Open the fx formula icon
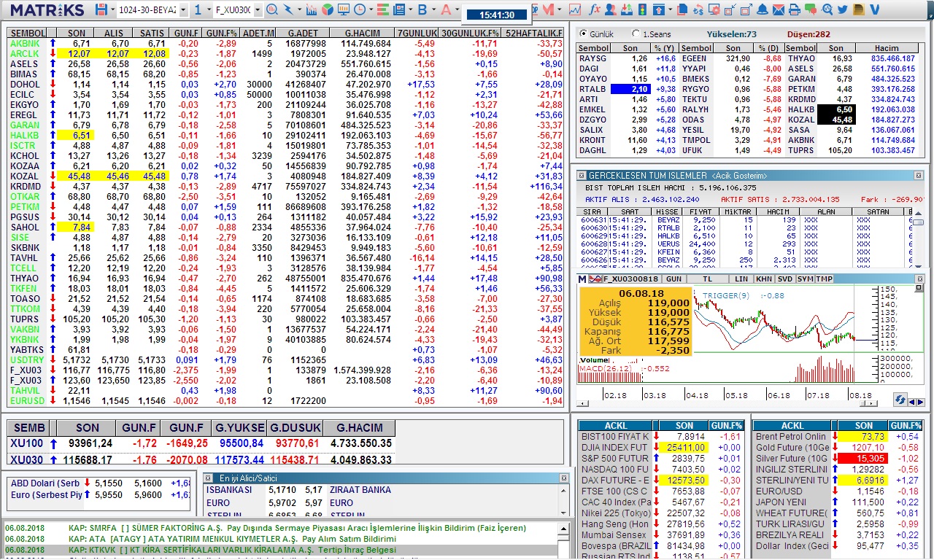934x560 pixels. tap(594, 9)
